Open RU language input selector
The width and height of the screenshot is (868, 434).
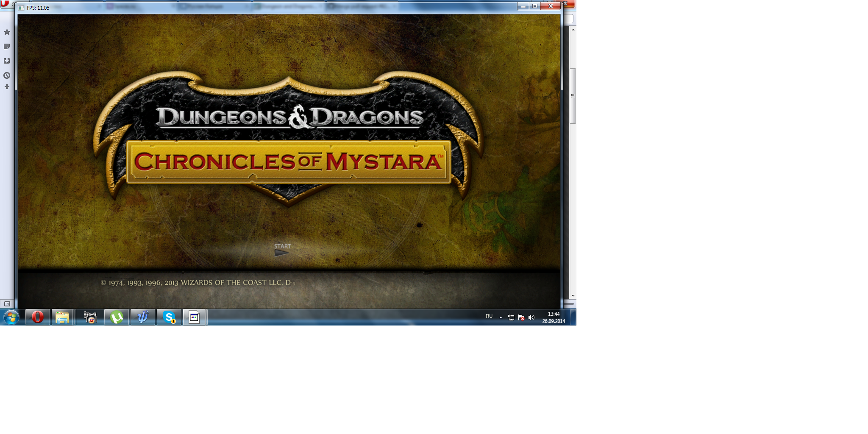[489, 317]
